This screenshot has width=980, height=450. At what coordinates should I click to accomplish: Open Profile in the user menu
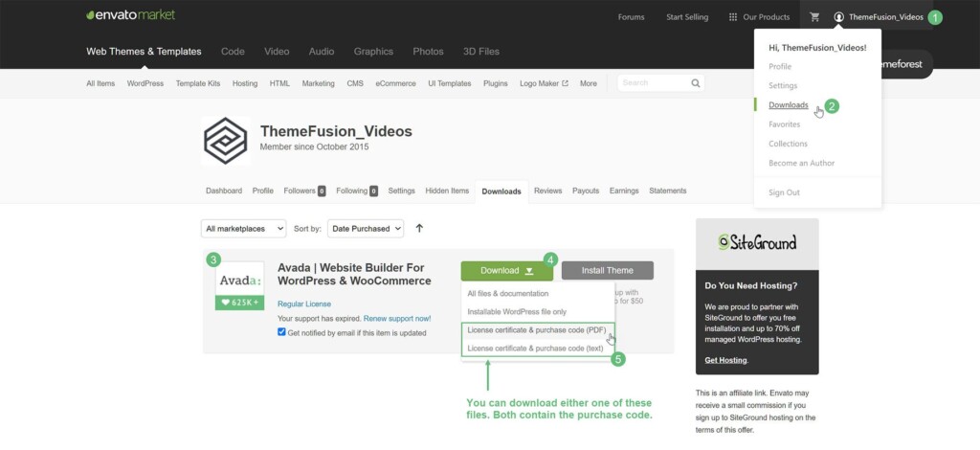pos(780,66)
